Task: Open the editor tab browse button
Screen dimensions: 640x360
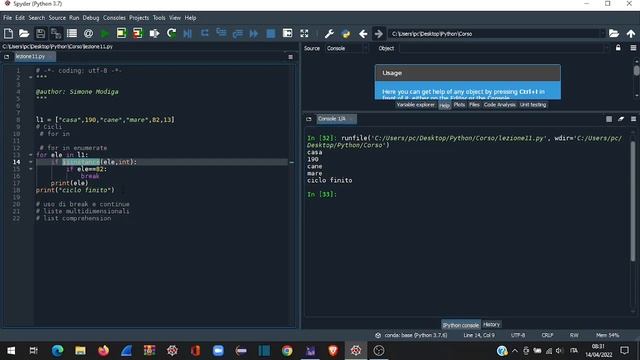Action: click(7, 57)
